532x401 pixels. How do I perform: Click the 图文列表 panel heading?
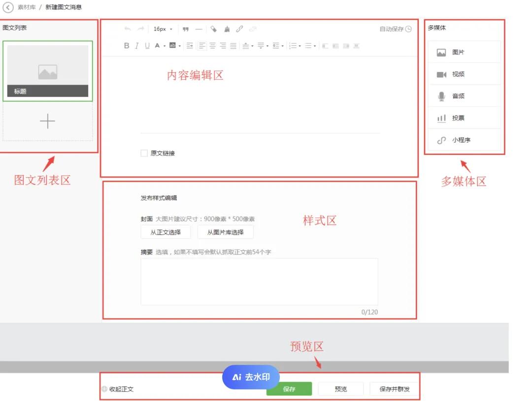(15, 28)
